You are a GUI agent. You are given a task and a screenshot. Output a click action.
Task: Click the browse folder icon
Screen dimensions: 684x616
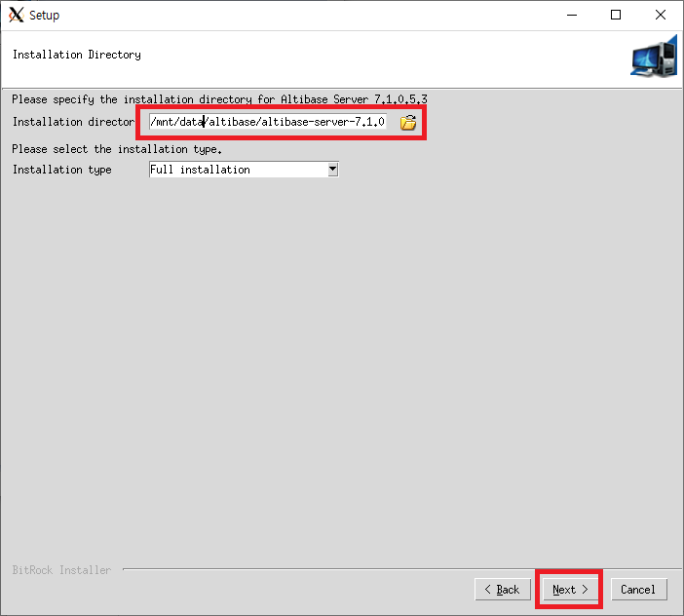point(408,123)
